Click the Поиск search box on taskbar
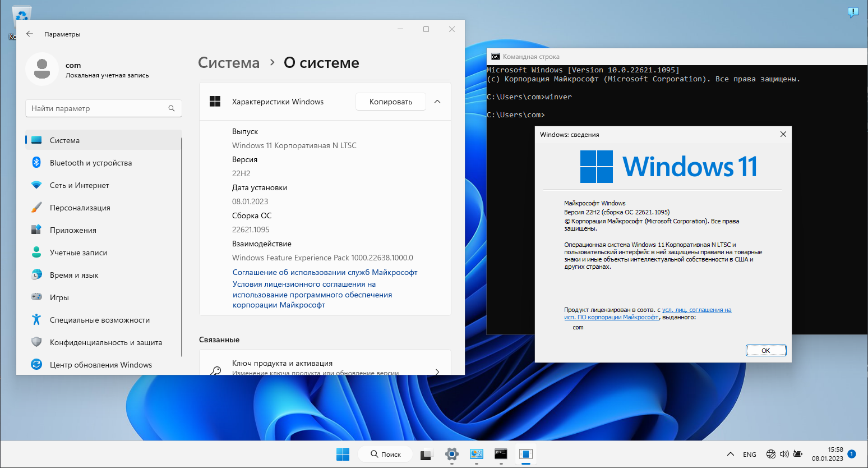Viewport: 868px width, 468px height. pyautogui.click(x=386, y=454)
